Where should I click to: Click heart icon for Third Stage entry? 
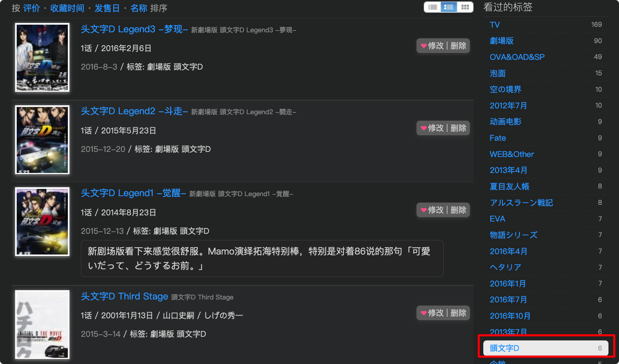click(423, 313)
